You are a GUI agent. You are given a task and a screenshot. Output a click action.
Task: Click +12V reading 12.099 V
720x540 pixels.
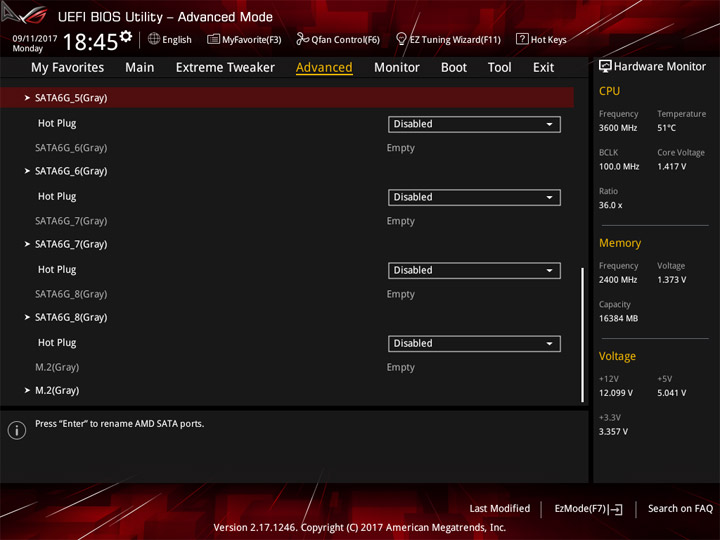[x=615, y=393]
